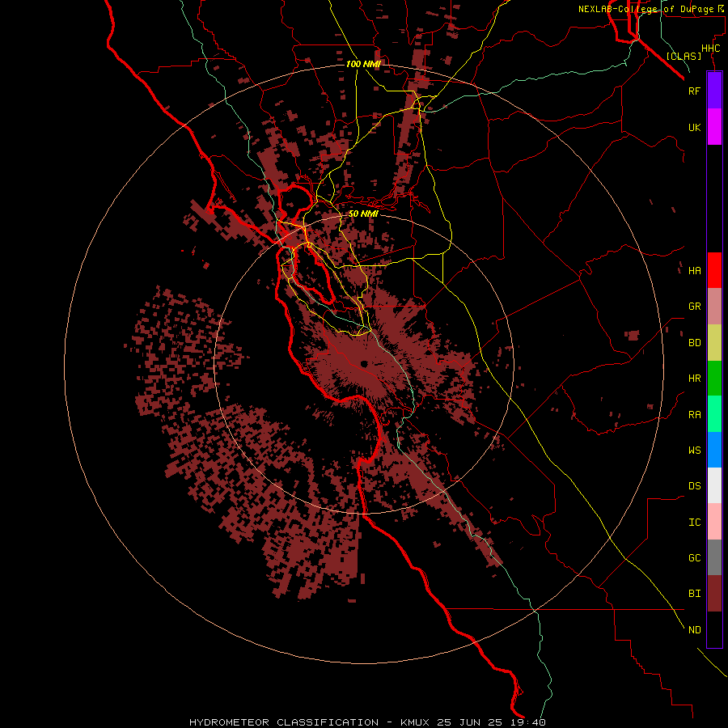Click the GC legend label
Image resolution: width=728 pixels, height=728 pixels.
tap(694, 558)
